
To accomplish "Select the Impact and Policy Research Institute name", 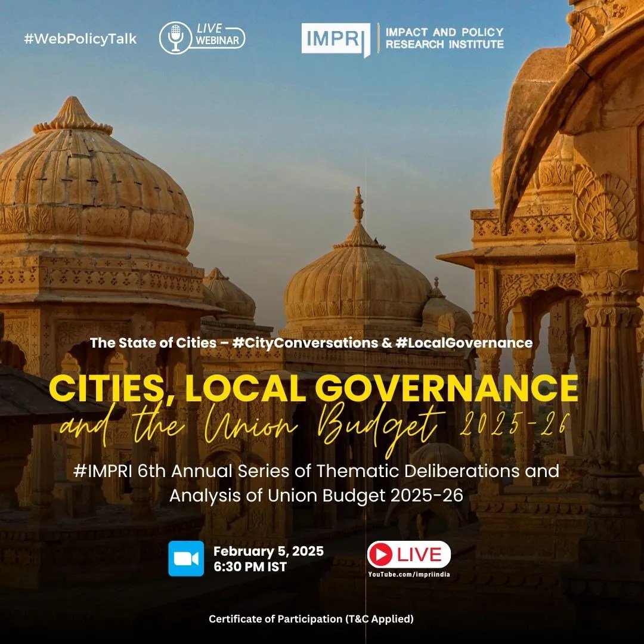I will (444, 38).
